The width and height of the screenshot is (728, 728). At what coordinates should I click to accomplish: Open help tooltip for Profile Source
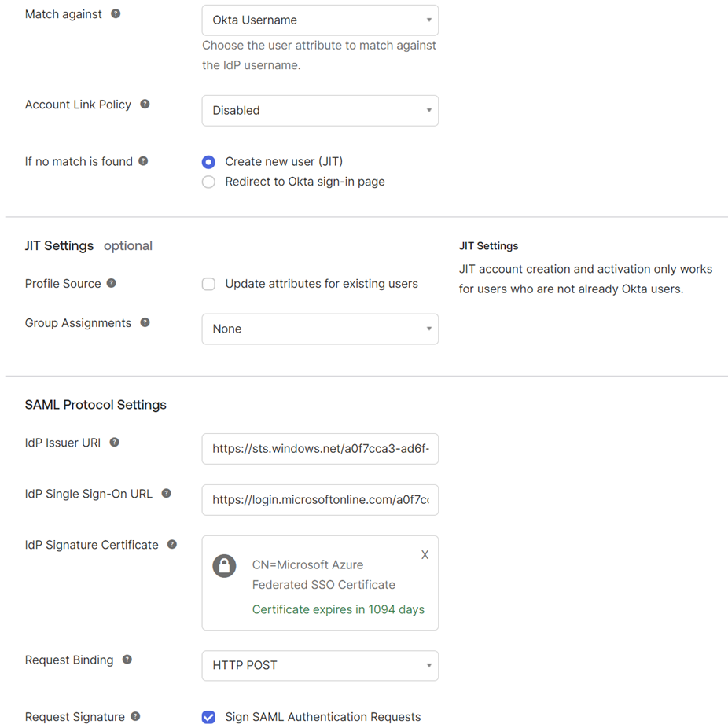click(111, 283)
